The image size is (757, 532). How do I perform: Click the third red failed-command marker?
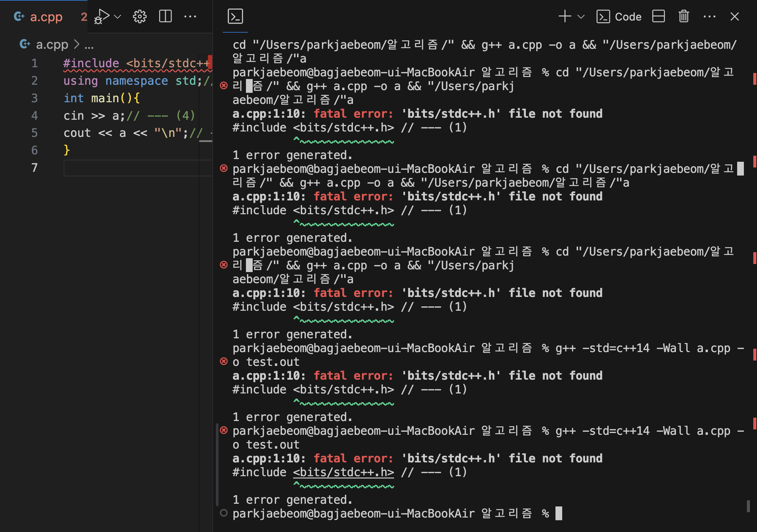224,265
